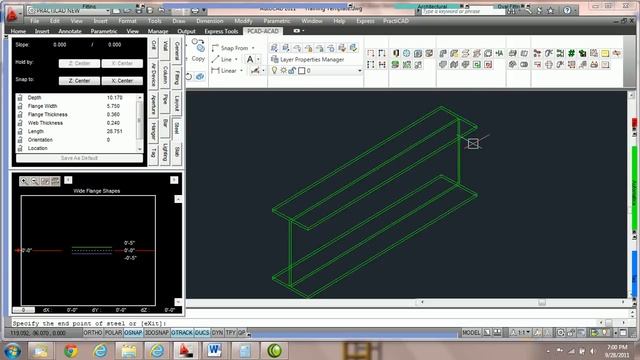640x360 pixels.
Task: Toggle OTRACK in status bar
Action: [182, 333]
